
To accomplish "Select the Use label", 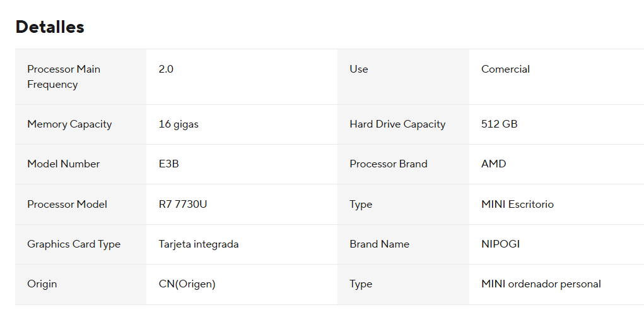I will tap(359, 69).
